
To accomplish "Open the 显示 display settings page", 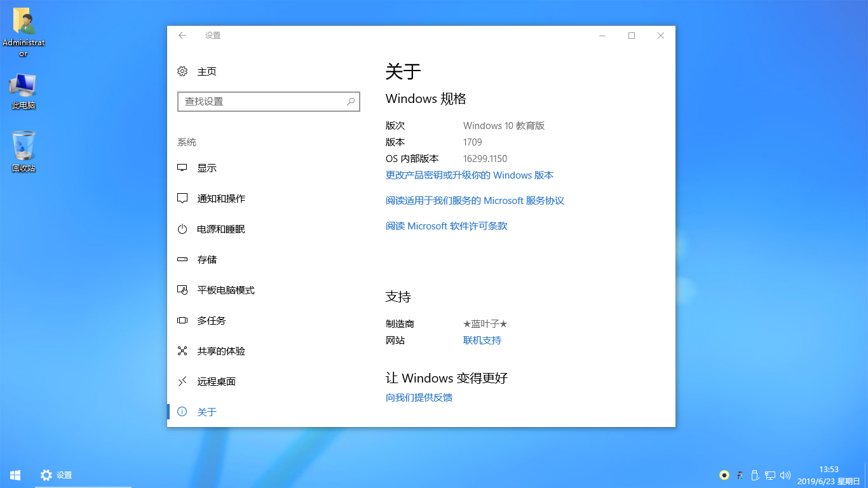I will pyautogui.click(x=264, y=168).
